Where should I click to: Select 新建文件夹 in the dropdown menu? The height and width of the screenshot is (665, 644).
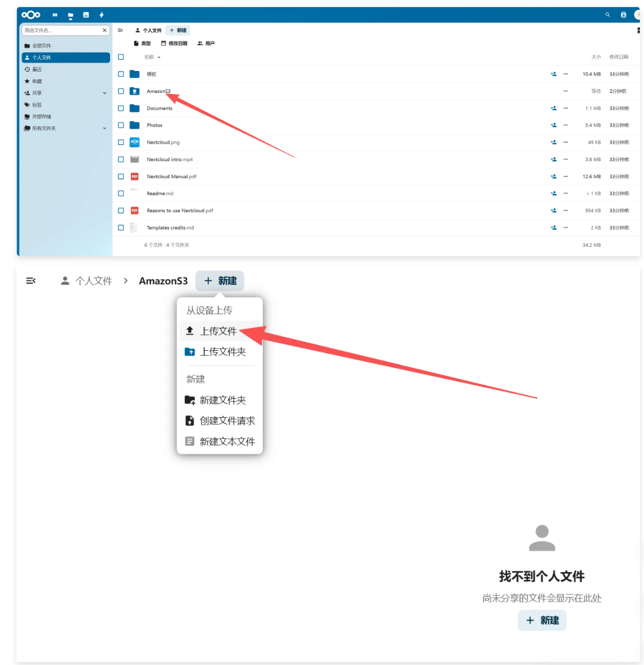point(222,401)
